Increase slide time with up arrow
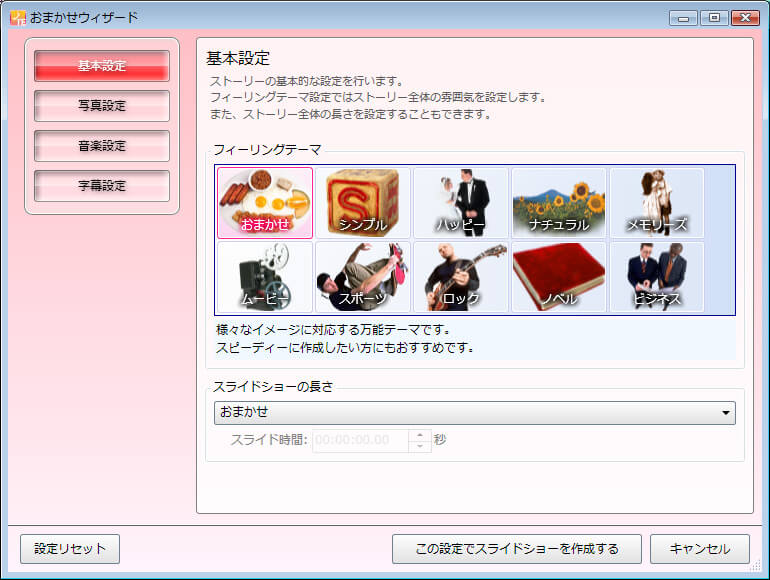Viewport: 770px width, 580px height. [421, 435]
